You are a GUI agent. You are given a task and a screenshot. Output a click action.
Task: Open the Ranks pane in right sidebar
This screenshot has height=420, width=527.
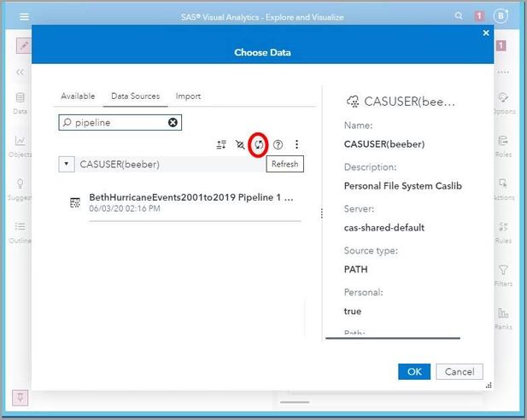pos(503,318)
